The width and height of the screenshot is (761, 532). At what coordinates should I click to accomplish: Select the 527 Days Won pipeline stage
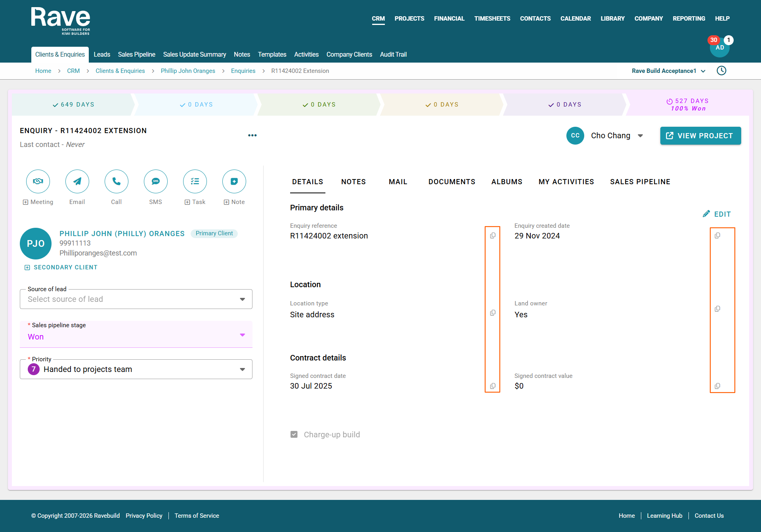point(688,105)
